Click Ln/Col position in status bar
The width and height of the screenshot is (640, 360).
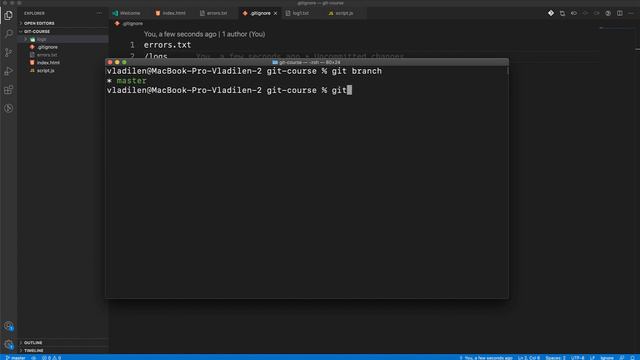click(529, 358)
